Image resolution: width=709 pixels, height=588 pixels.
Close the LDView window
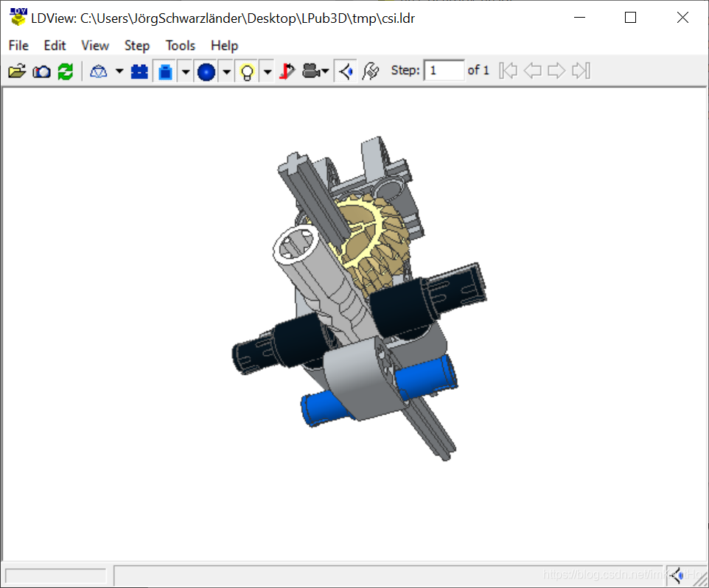(x=682, y=18)
